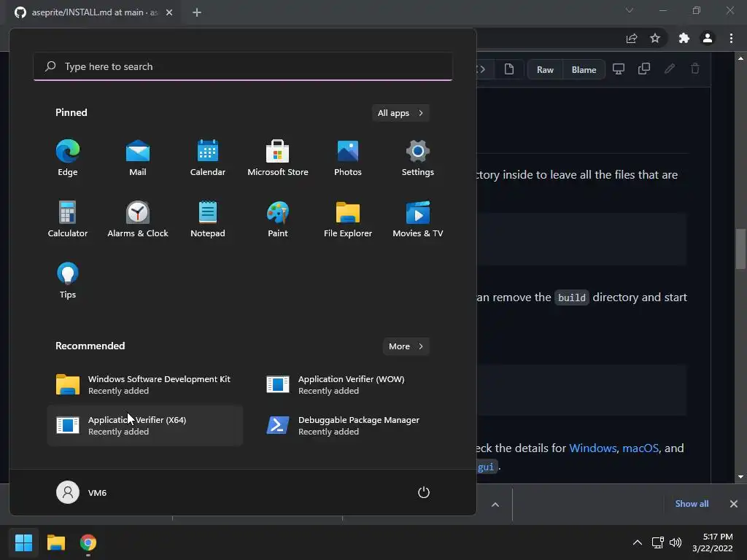747x560 pixels.
Task: View the Raw file on GitHub
Action: [x=545, y=69]
